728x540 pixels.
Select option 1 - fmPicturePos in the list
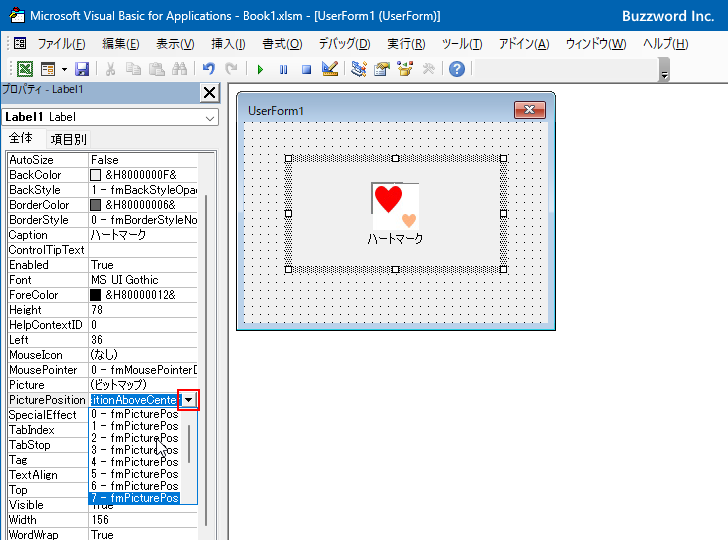[135, 426]
